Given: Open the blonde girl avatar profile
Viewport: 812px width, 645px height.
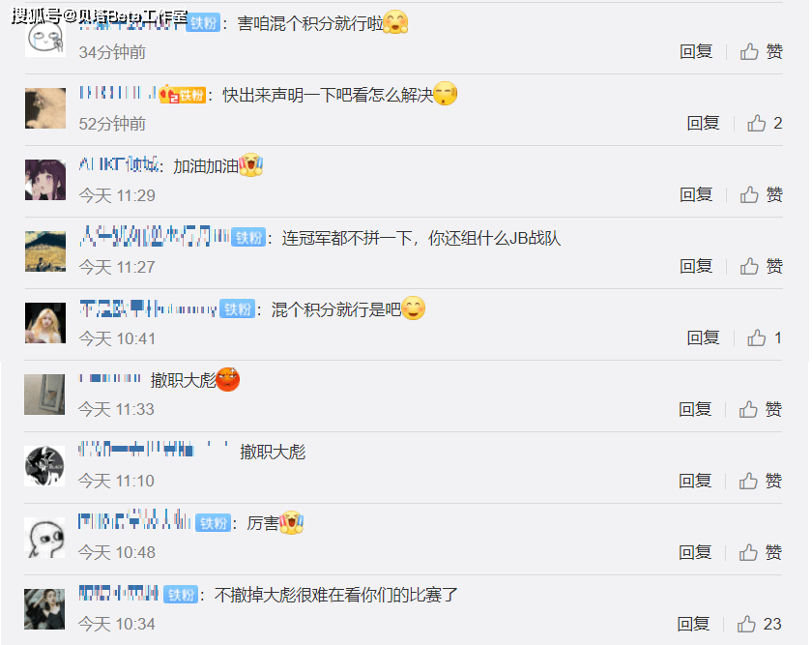Looking at the screenshot, I should (45, 323).
